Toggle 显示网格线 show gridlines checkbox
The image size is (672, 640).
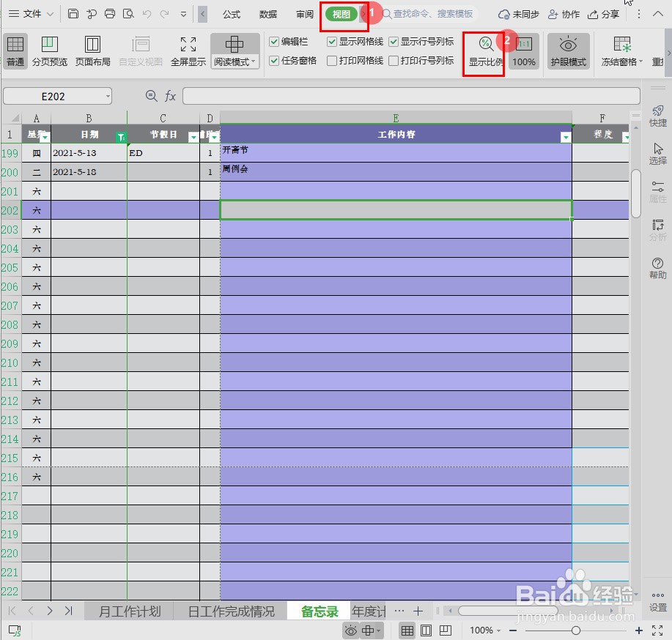(x=332, y=42)
